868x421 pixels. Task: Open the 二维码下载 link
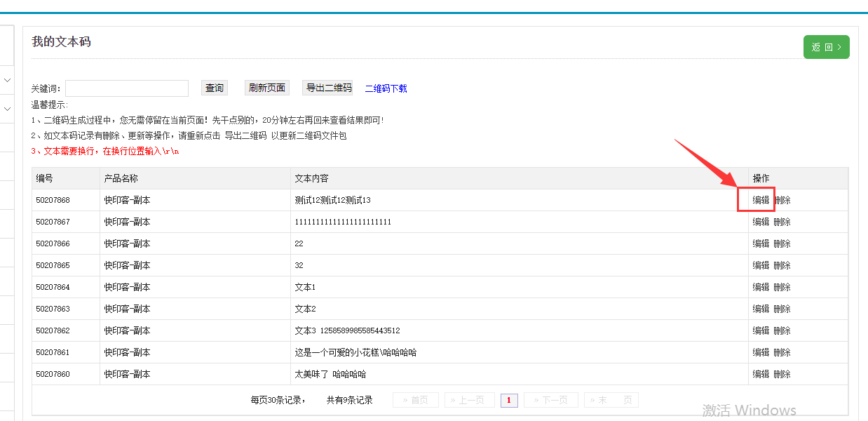click(x=386, y=88)
